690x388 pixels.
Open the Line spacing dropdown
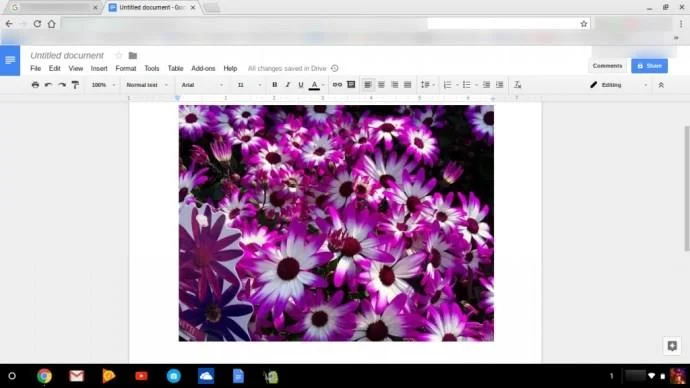click(x=427, y=85)
